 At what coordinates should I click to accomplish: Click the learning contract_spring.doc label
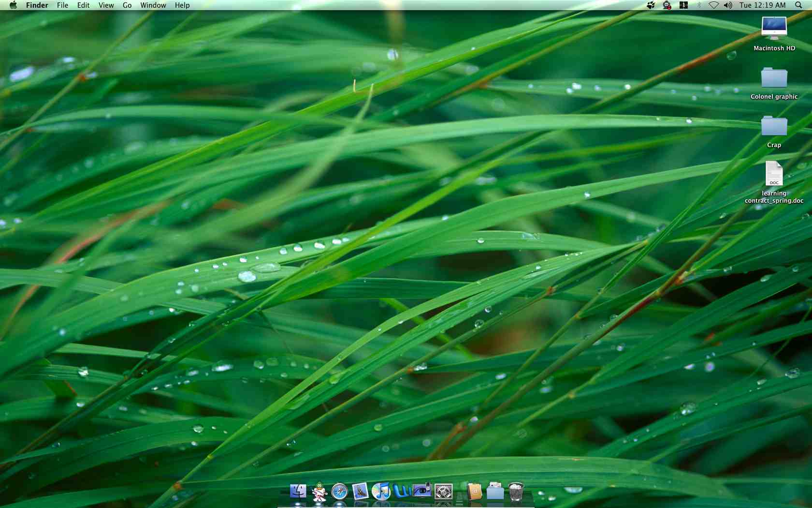tap(774, 197)
